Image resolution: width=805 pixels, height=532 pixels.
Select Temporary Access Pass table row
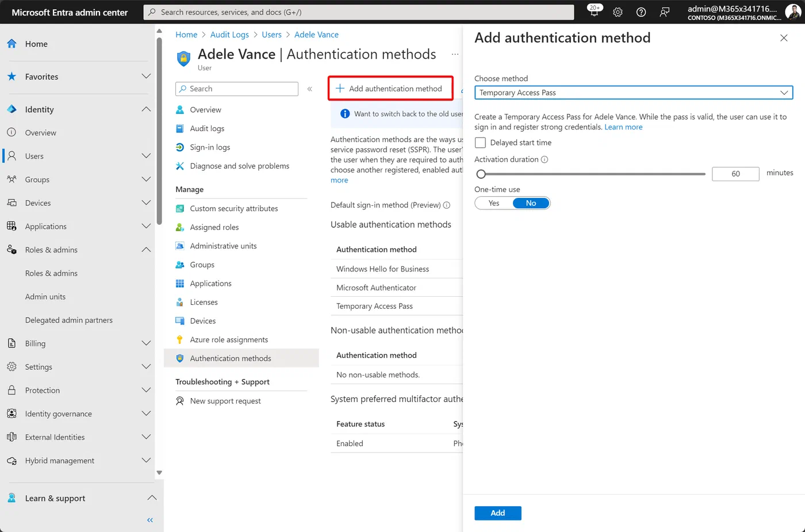pyautogui.click(x=397, y=306)
